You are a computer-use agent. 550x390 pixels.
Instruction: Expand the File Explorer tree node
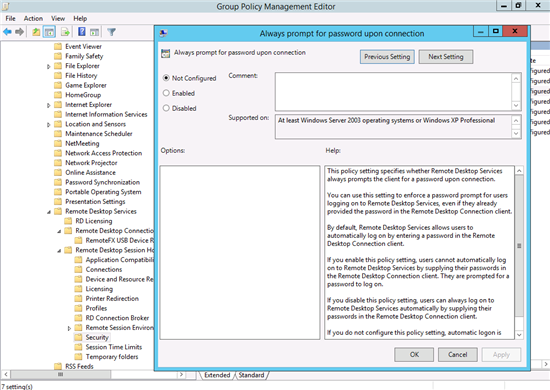pyautogui.click(x=49, y=66)
